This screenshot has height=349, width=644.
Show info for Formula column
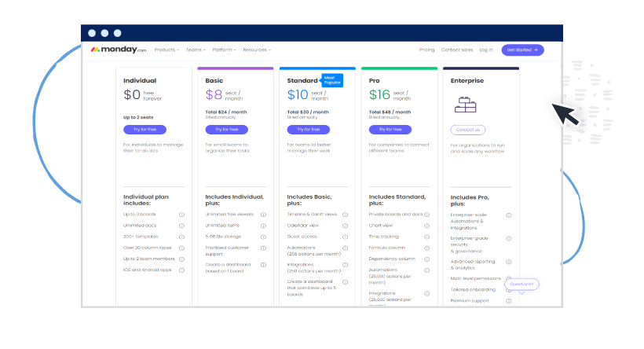click(426, 248)
